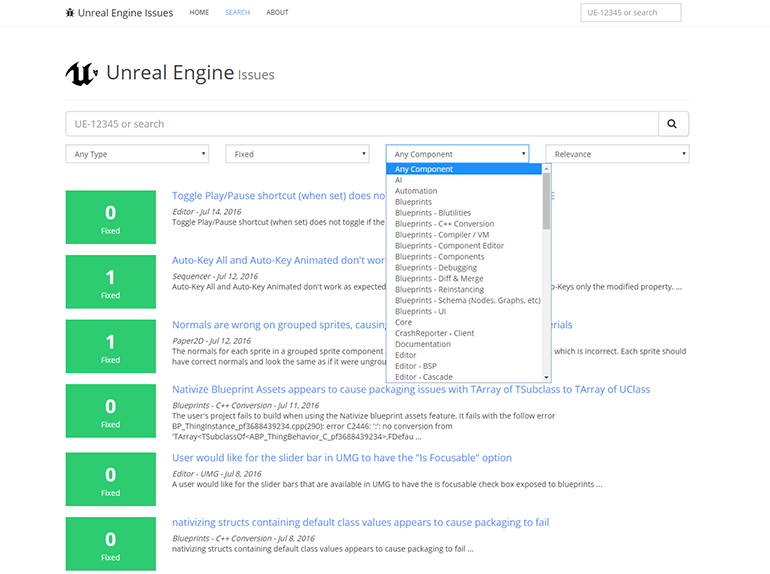Choose Blueprints - UI option
Screen dimensions: 770x574
tap(464, 311)
